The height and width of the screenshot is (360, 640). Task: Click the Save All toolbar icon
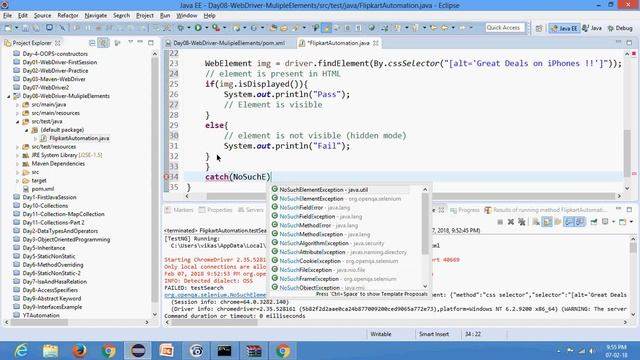[x=36, y=28]
